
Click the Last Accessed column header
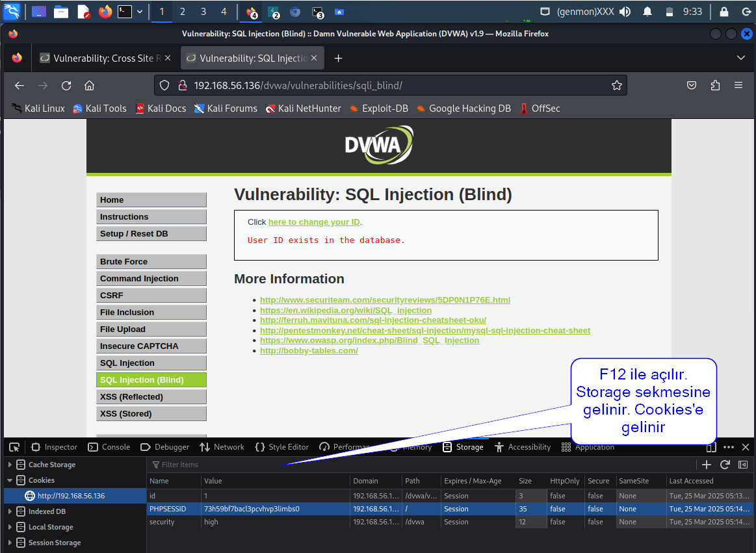(710, 481)
